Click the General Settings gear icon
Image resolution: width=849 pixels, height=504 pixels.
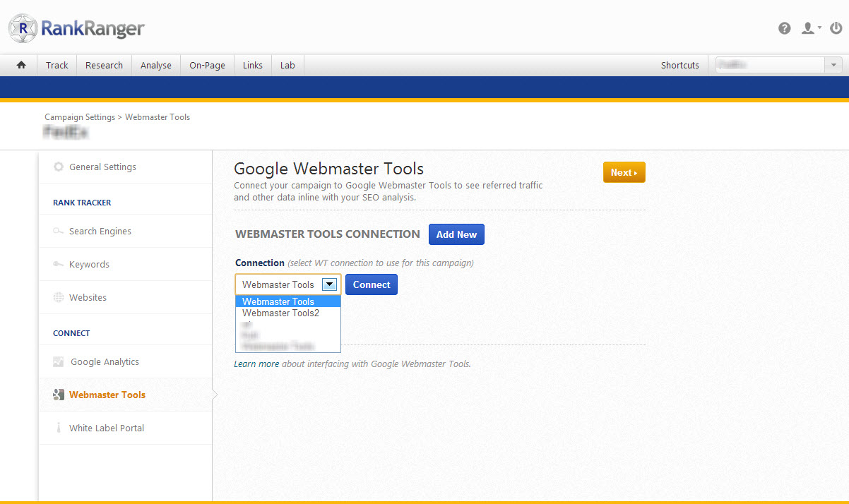pyautogui.click(x=59, y=167)
